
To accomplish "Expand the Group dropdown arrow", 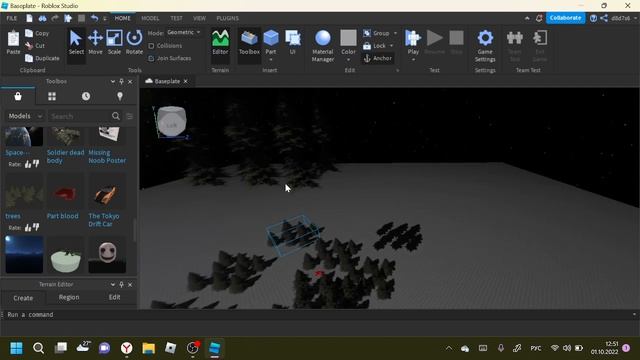I will click(x=395, y=33).
